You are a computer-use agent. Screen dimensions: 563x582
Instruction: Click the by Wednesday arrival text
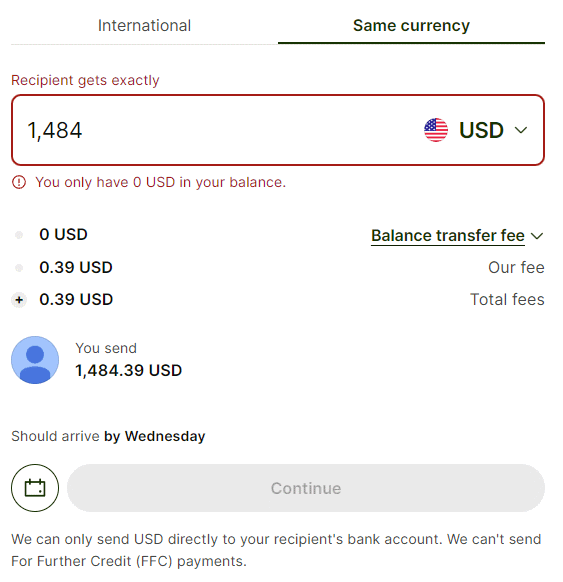click(x=154, y=436)
